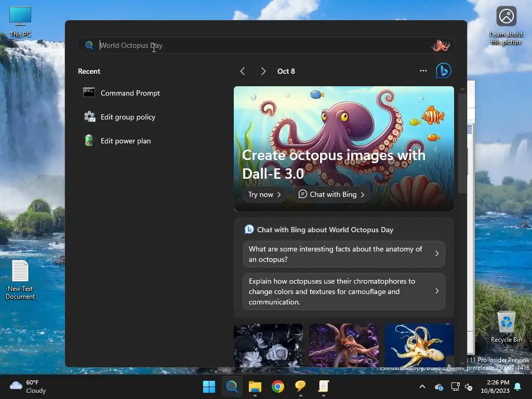Click the search panel vertical scrollbar
This screenshot has width=532, height=399.
point(462,142)
